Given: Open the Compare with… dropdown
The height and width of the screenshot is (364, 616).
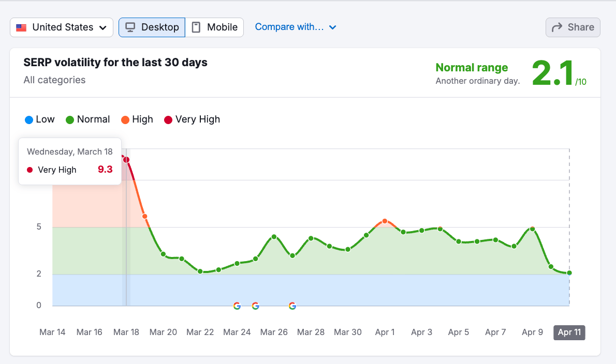Looking at the screenshot, I should [296, 27].
